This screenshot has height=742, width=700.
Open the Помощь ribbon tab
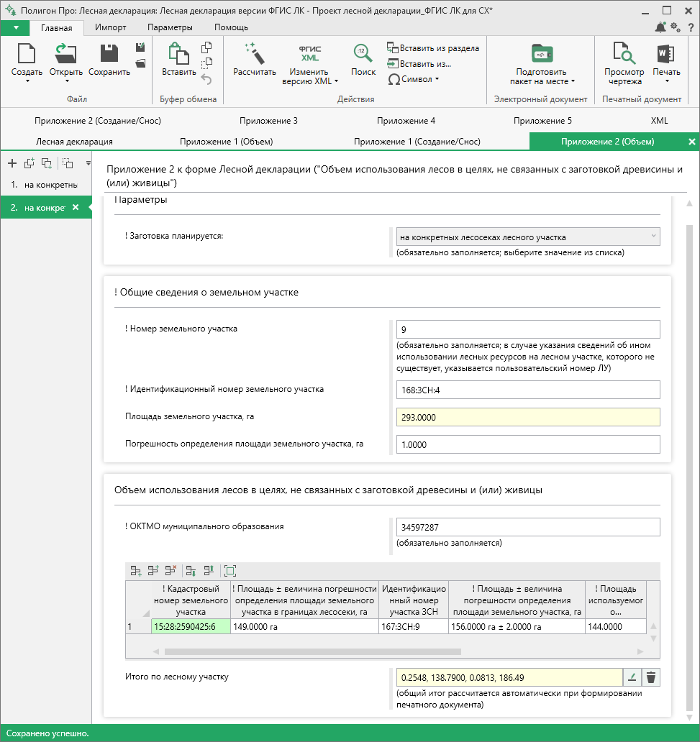pos(231,27)
